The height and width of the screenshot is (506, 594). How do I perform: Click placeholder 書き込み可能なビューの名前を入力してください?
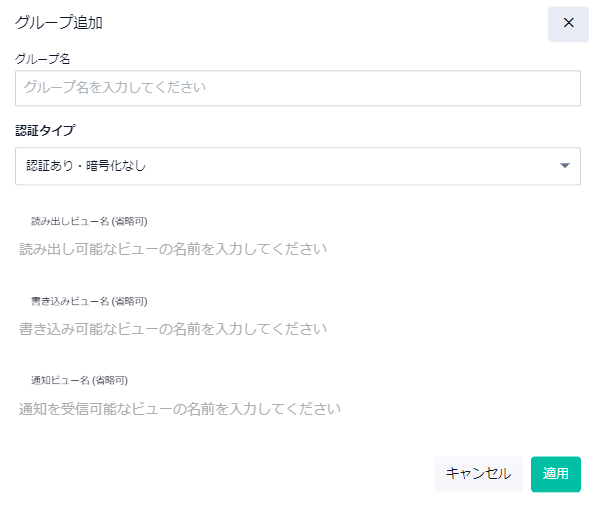(x=173, y=329)
